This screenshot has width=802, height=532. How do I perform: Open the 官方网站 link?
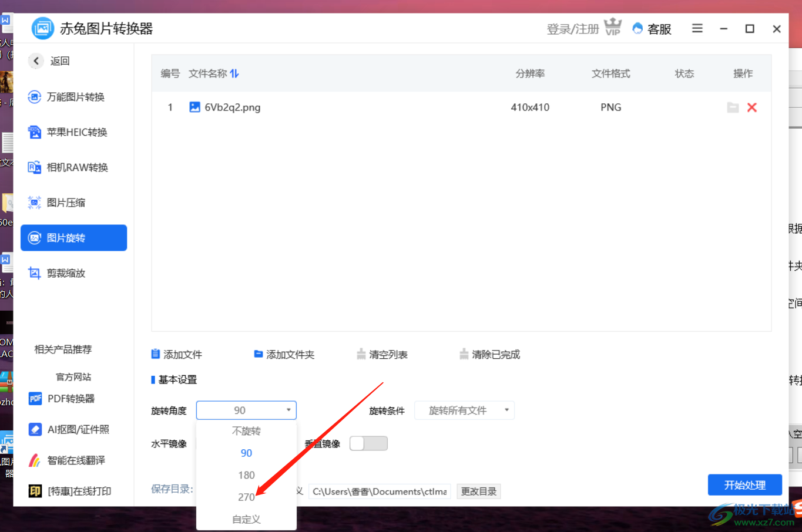tap(73, 377)
